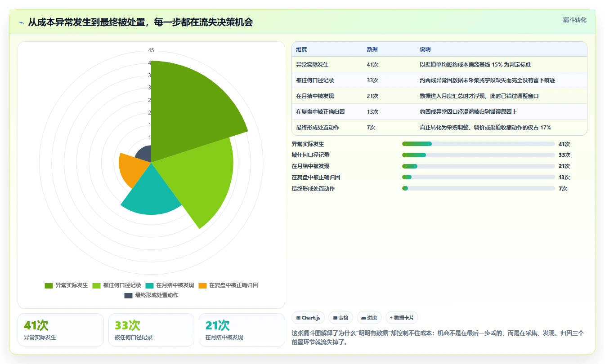
Task: Click the 维度 column header
Action: click(x=301, y=49)
